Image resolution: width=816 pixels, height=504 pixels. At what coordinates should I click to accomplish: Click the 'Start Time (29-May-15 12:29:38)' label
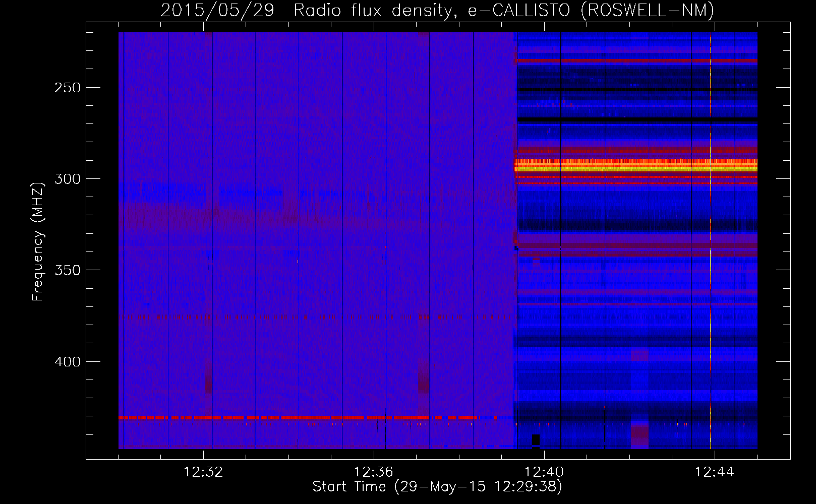point(437,487)
